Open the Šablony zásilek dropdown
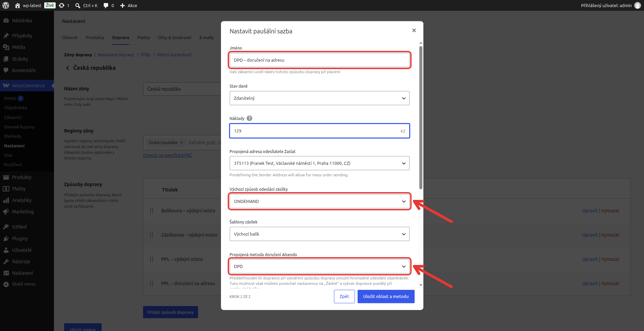 319,234
